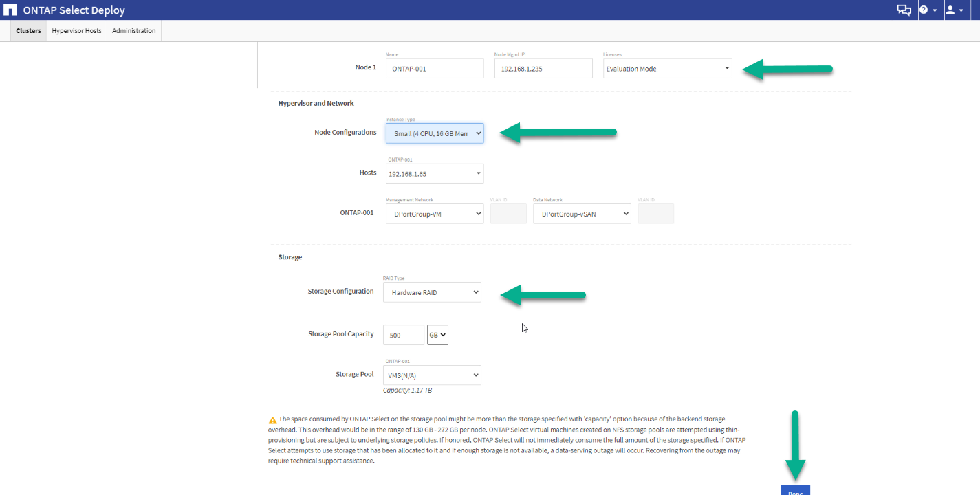Click the warning triangle icon beside the storage note
The height and width of the screenshot is (495, 980).
point(272,419)
